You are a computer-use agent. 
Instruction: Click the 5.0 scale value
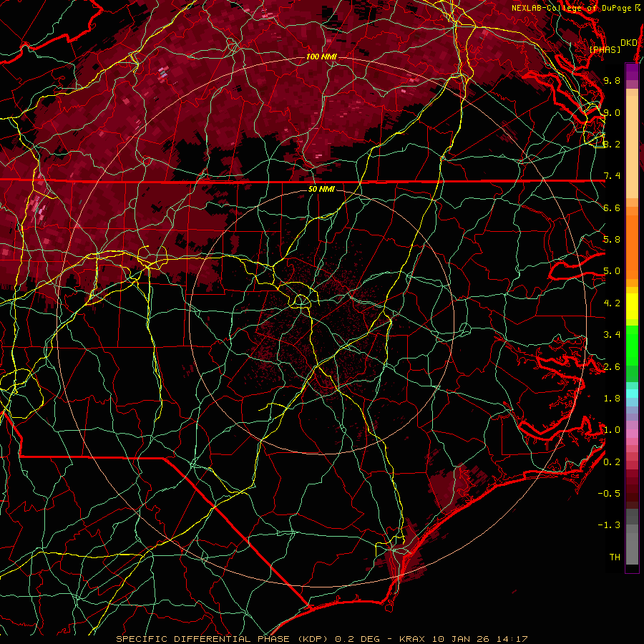[x=612, y=270]
